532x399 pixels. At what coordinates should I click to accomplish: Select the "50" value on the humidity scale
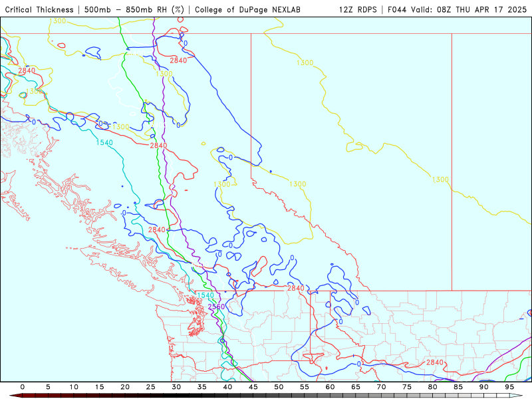click(x=279, y=387)
